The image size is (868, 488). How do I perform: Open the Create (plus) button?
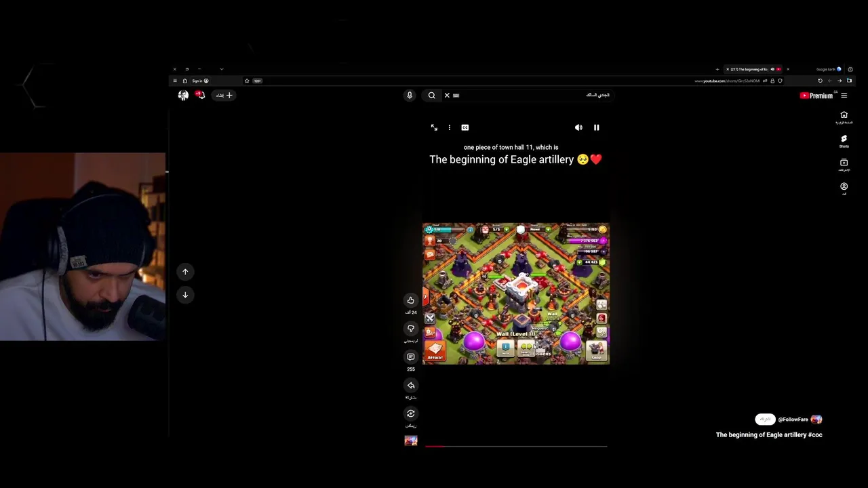point(224,96)
